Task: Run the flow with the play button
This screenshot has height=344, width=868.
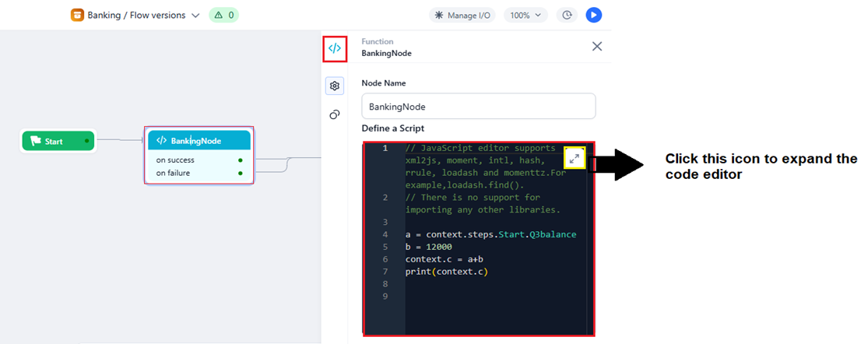Action: (x=594, y=16)
